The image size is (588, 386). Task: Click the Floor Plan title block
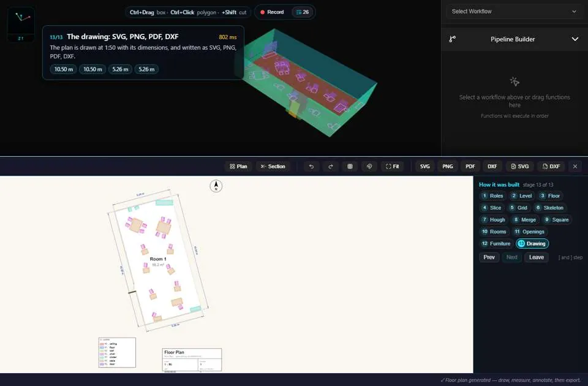192,360
